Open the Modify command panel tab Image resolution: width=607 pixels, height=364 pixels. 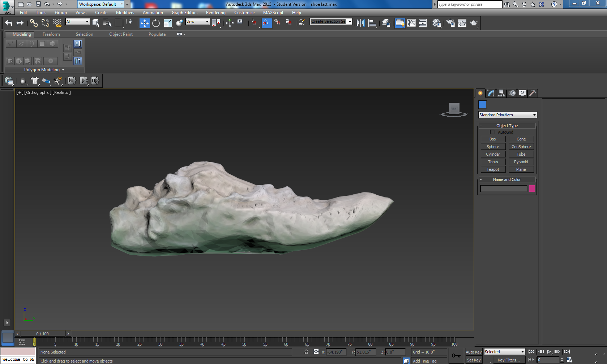click(491, 93)
